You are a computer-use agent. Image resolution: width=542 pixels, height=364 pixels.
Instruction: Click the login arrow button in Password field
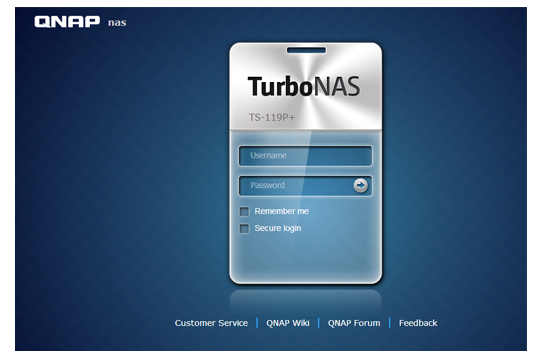pyautogui.click(x=360, y=185)
